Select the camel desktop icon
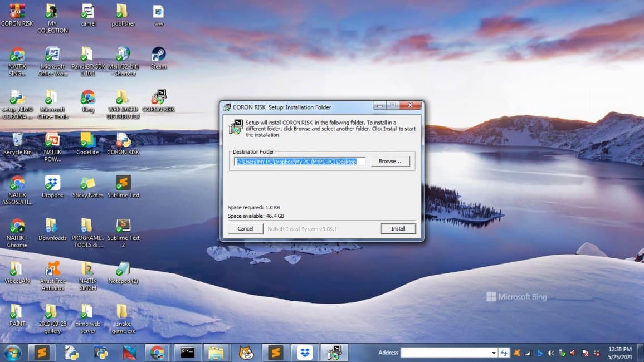 click(x=87, y=15)
